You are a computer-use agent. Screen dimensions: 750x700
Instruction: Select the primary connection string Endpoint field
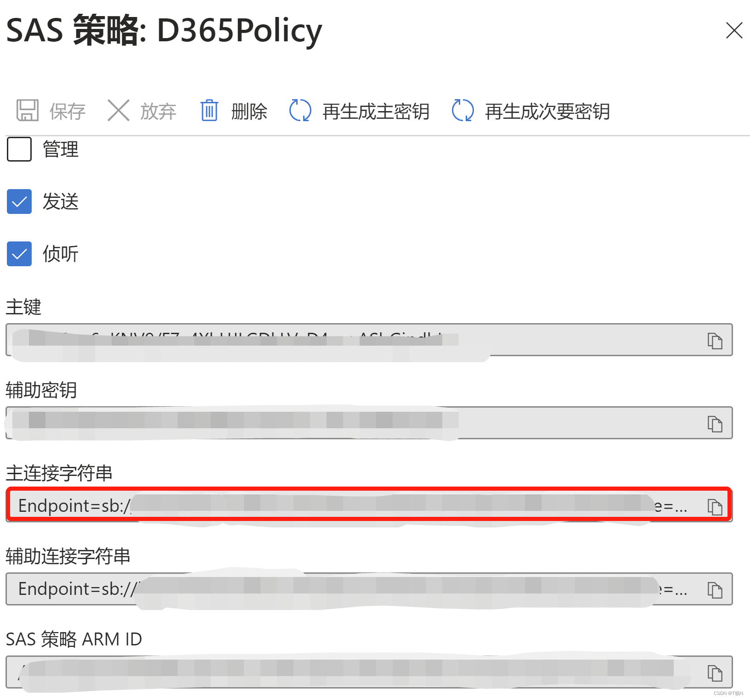369,506
